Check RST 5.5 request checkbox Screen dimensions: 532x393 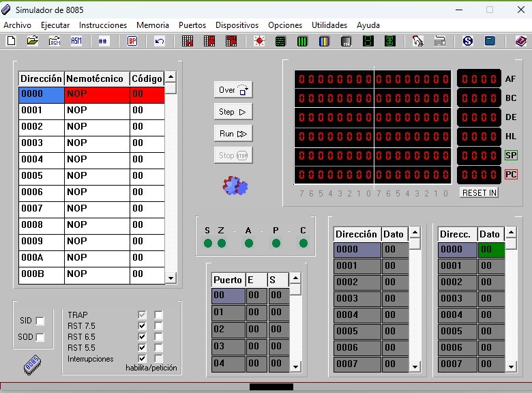click(x=158, y=347)
